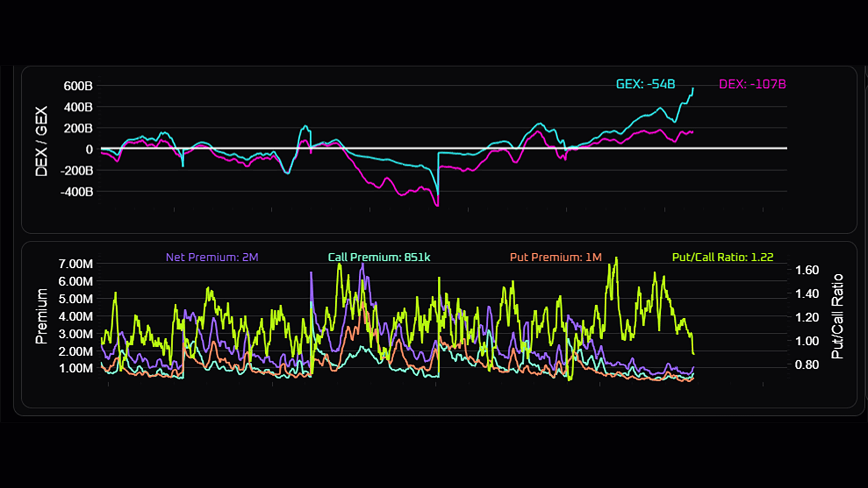Click the Call Premium: 851k legend label
The image size is (868, 488).
pos(379,257)
